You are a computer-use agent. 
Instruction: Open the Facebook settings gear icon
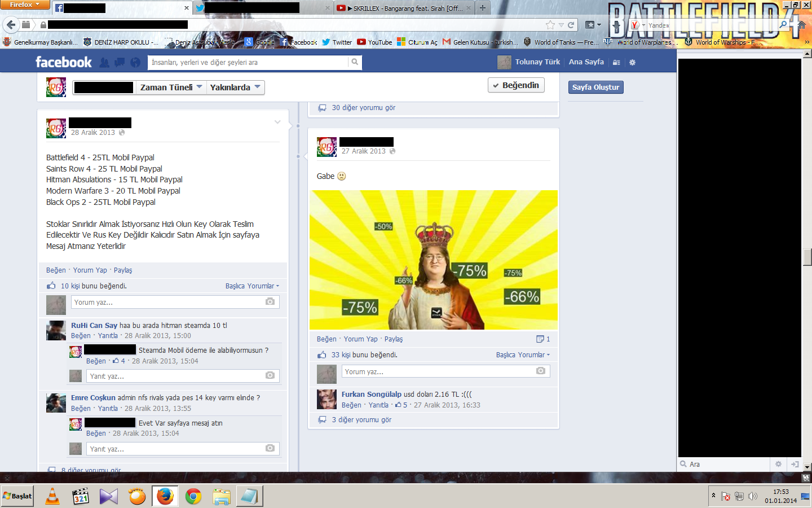(x=632, y=63)
